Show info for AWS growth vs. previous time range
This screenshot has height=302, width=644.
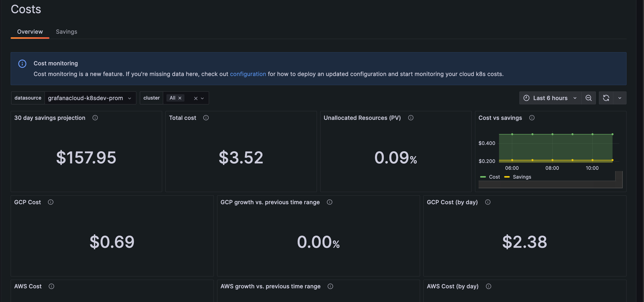pos(330,286)
